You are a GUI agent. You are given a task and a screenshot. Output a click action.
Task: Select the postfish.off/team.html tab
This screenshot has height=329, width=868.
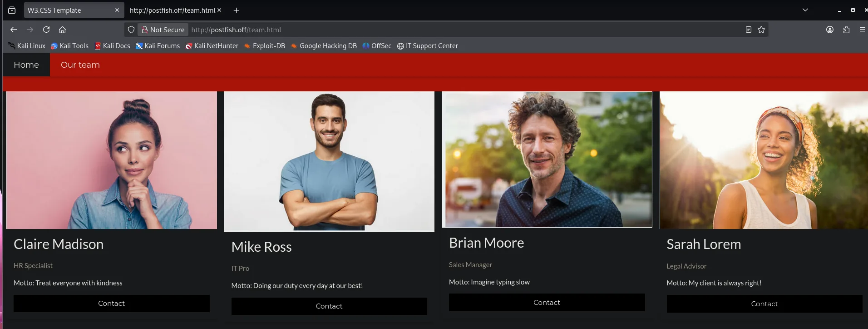coord(175,10)
